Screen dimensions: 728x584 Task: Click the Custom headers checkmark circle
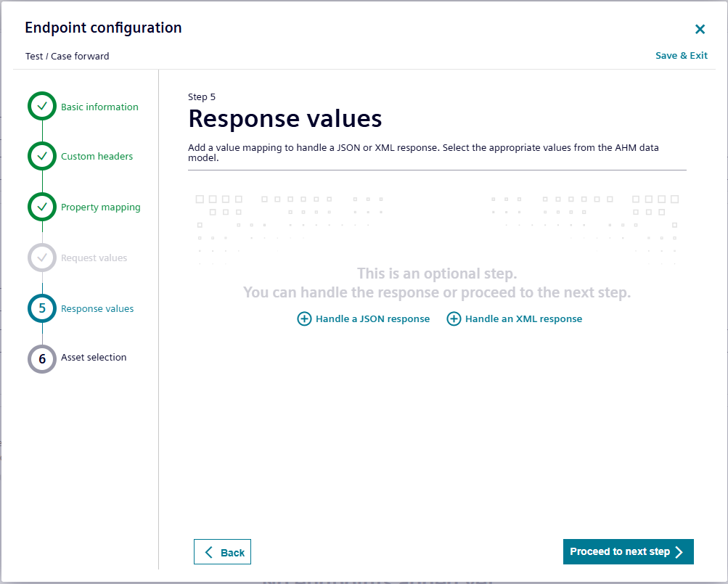pyautogui.click(x=42, y=156)
